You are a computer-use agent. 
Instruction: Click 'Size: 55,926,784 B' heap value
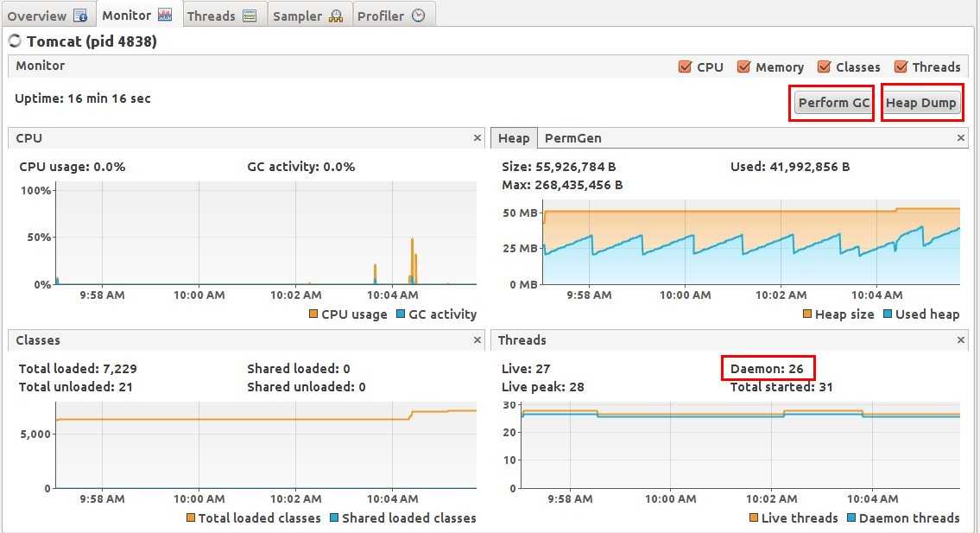coord(559,167)
